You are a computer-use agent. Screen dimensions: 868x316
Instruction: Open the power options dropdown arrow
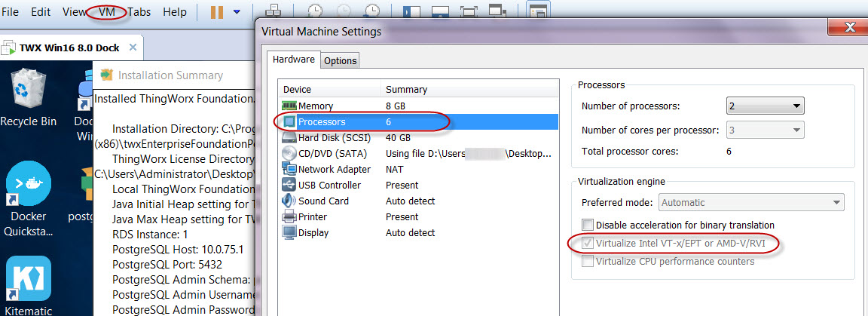[x=237, y=11]
